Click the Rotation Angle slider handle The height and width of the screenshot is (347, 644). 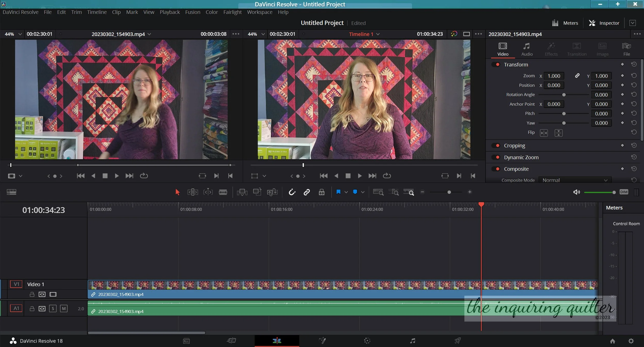coord(564,95)
